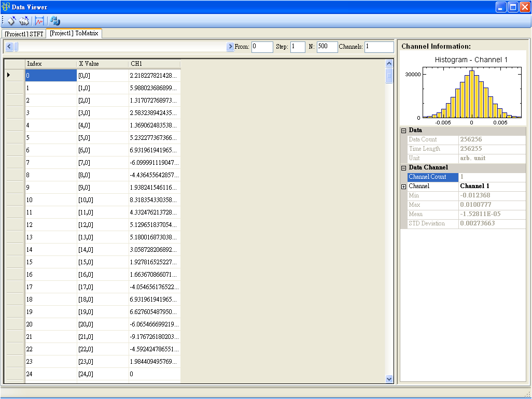This screenshot has height=399, width=532.
Task: Switch to the [Project1] STFT tab
Action: pyautogui.click(x=24, y=34)
